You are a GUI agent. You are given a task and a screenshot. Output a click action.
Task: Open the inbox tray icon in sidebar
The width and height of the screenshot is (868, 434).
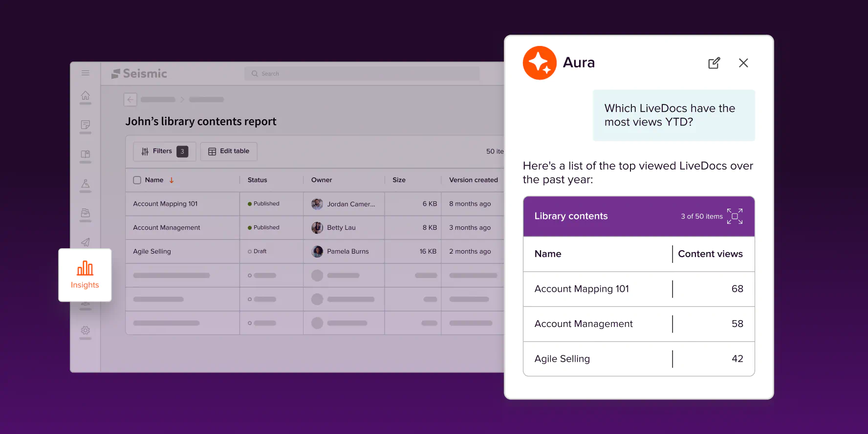coord(86,213)
